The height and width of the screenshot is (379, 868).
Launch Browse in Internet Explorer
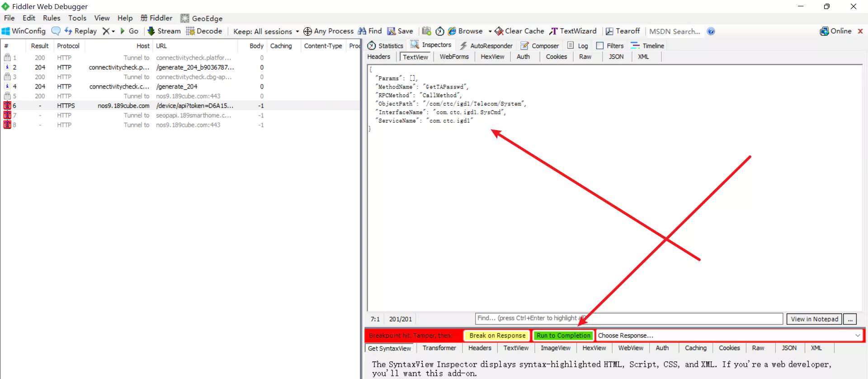465,31
